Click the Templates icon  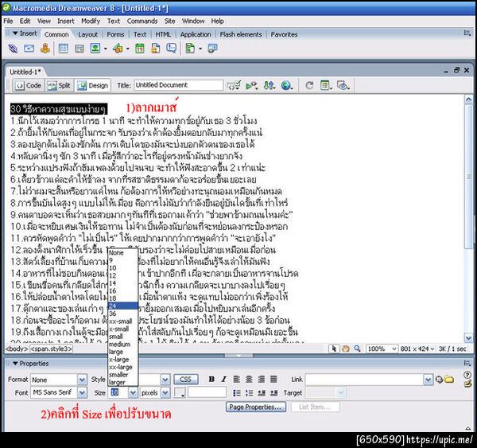[190, 49]
